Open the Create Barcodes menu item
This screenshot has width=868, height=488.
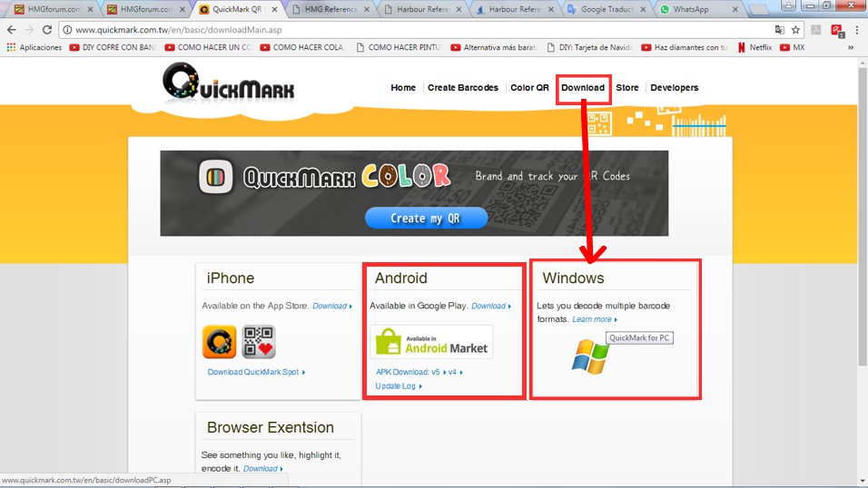coord(463,87)
